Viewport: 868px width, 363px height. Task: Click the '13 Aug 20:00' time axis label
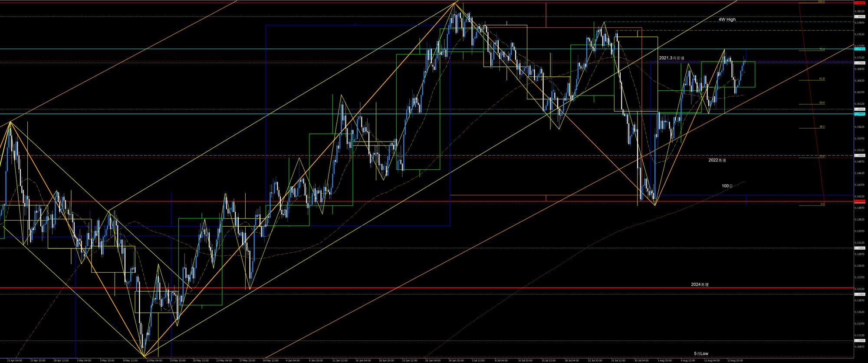735,360
